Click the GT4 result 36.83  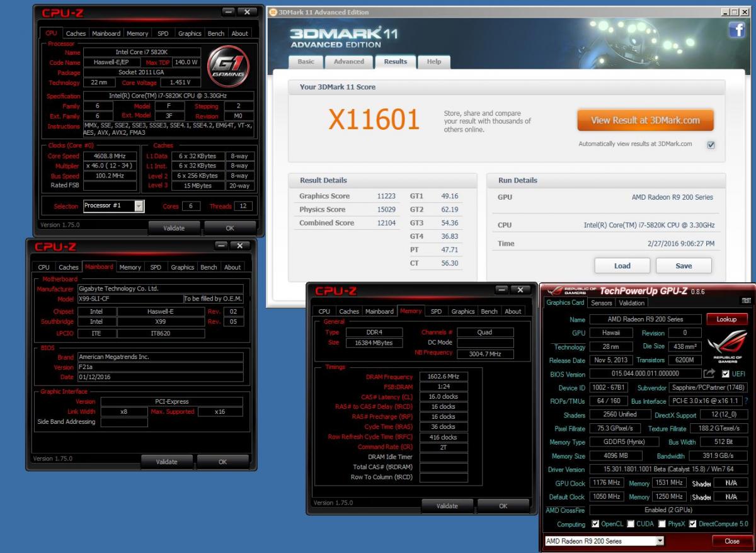pyautogui.click(x=450, y=236)
